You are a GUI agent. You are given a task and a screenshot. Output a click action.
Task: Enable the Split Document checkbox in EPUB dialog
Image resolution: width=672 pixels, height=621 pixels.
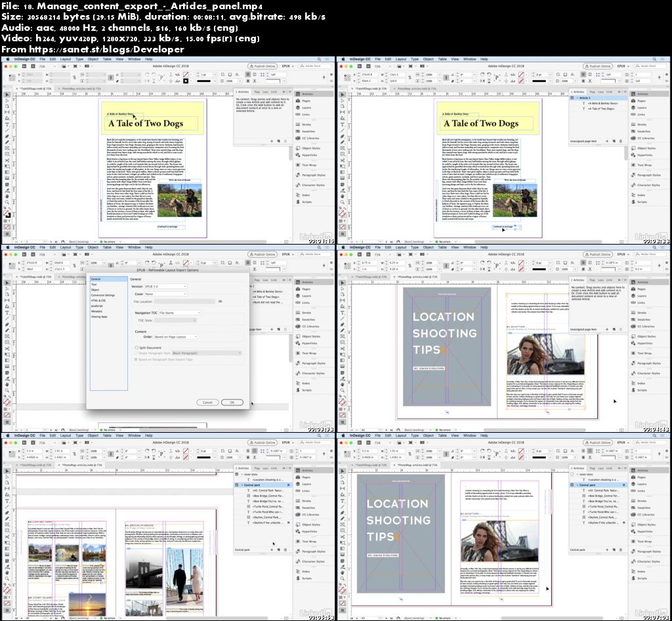[x=136, y=348]
